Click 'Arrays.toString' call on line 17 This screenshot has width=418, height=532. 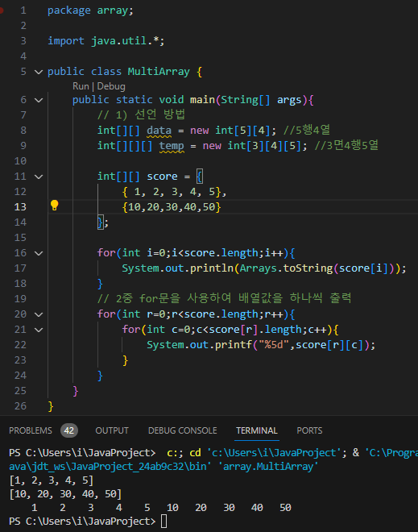[x=286, y=268]
